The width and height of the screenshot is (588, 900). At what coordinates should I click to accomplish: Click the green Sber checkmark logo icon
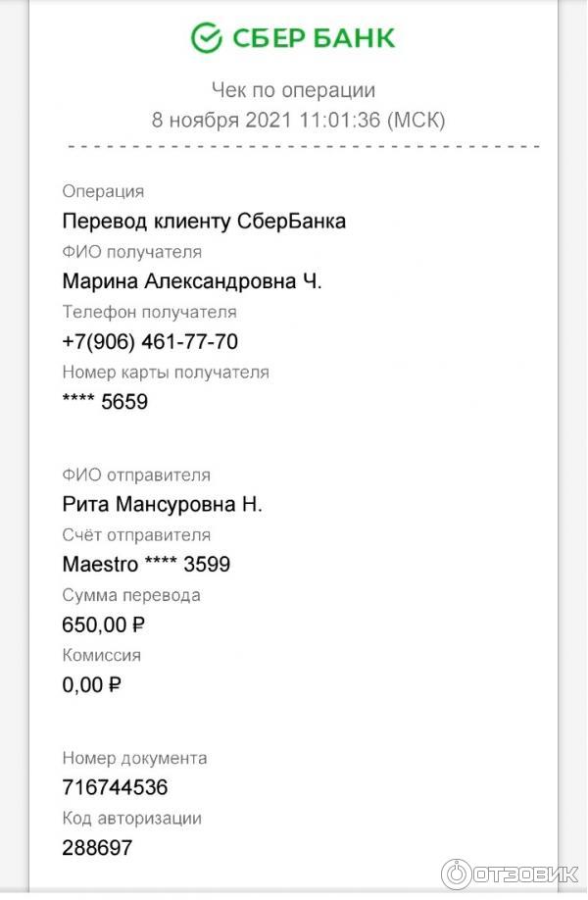pyautogui.click(x=207, y=38)
